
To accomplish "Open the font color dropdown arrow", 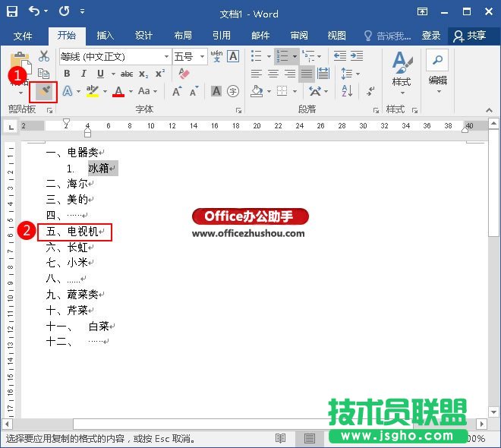I will 131,91.
